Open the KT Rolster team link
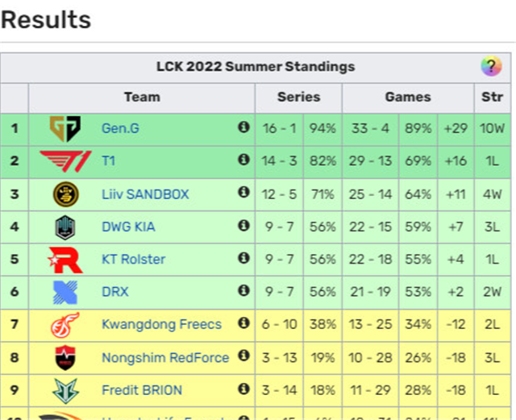Viewport: 516px width, 420px height. (133, 259)
